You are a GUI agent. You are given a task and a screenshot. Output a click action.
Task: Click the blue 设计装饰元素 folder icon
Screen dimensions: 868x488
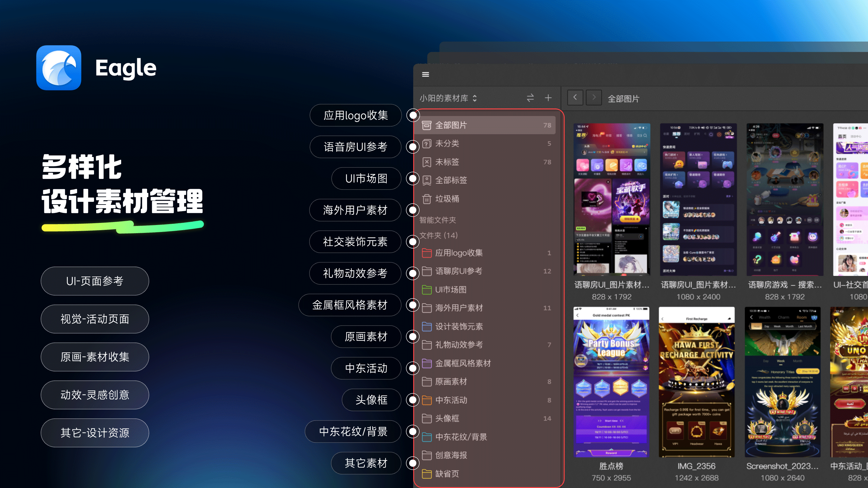(x=426, y=326)
